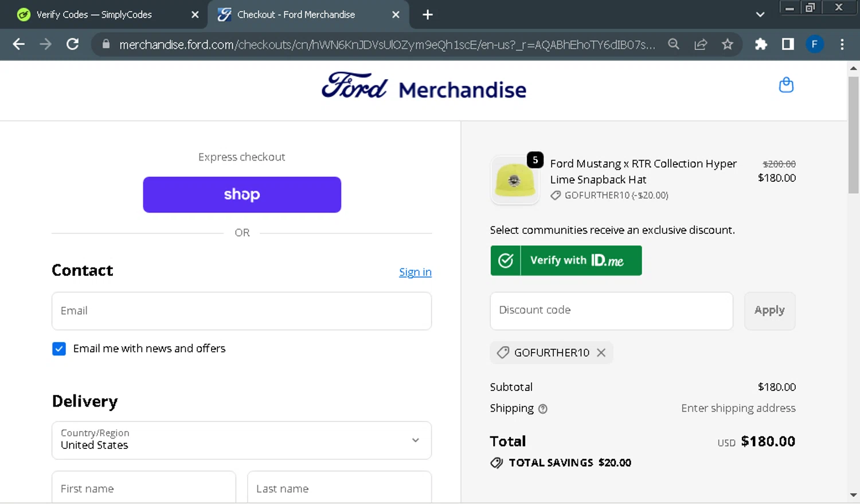
Task: Click the Total amount $180.00
Action: [x=768, y=442]
